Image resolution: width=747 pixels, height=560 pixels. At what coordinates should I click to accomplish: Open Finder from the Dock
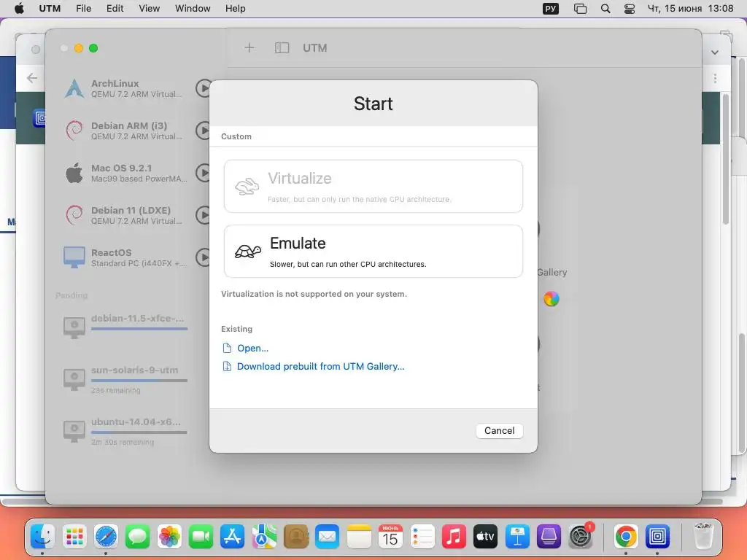tap(43, 537)
